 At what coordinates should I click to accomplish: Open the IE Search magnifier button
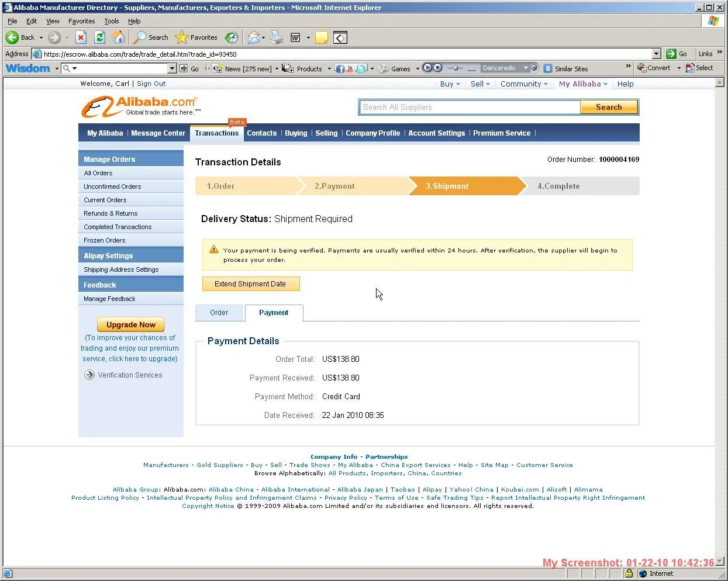151,37
